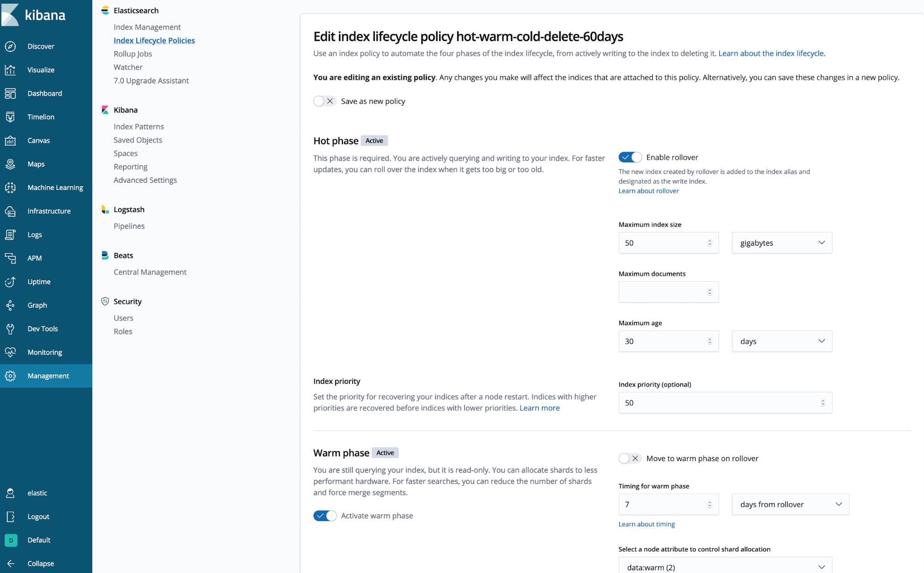
Task: Open Index Lifecycle Policies menu item
Action: pyautogui.click(x=154, y=40)
